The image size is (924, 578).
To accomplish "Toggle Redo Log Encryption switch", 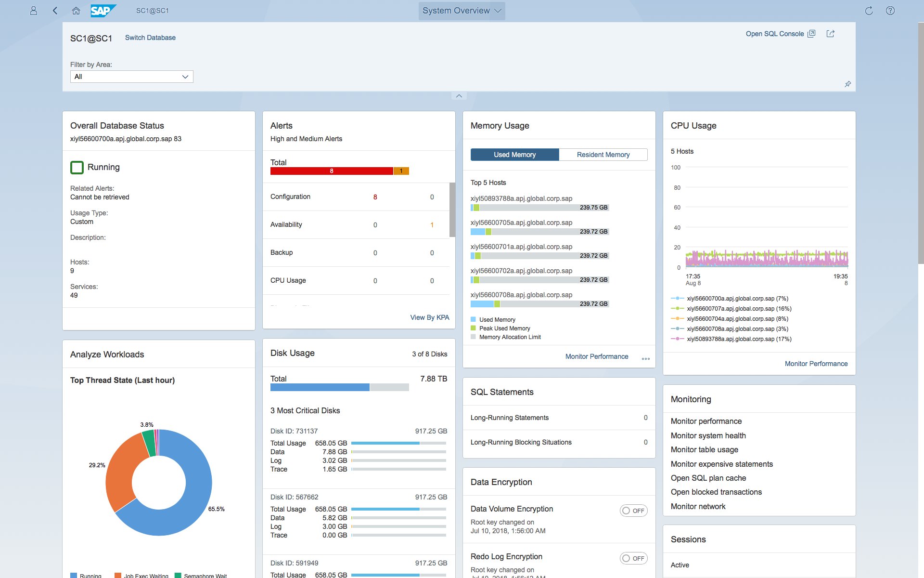I will coord(633,558).
